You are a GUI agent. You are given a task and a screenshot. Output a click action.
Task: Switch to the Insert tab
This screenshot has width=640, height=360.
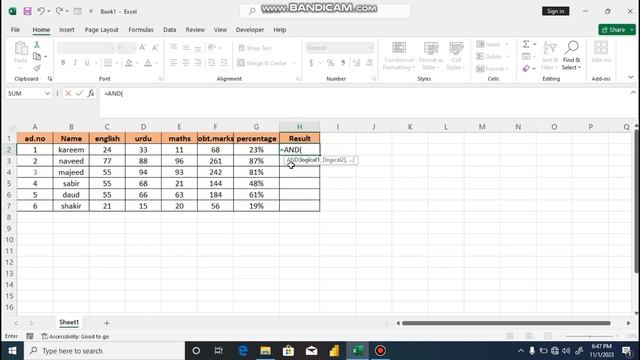tap(67, 30)
